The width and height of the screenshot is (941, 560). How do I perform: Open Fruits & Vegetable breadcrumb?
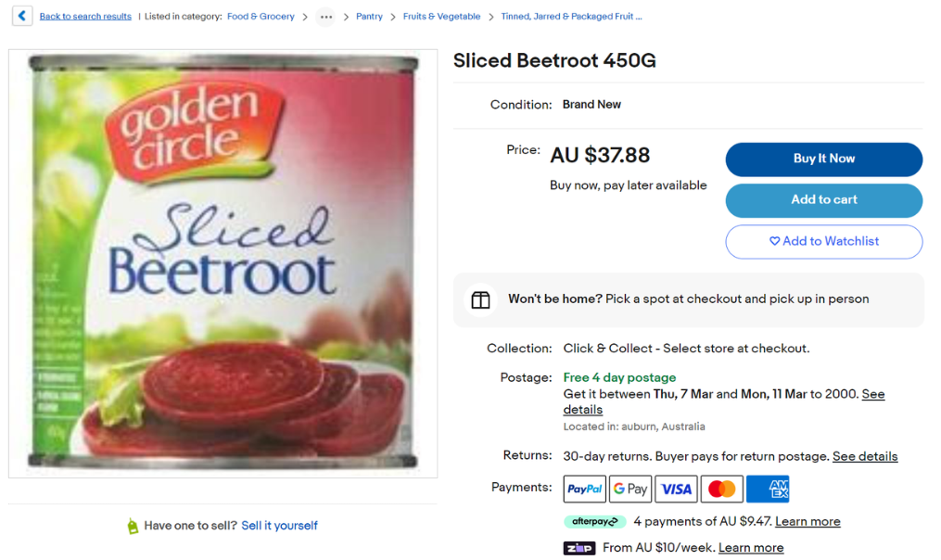(441, 17)
